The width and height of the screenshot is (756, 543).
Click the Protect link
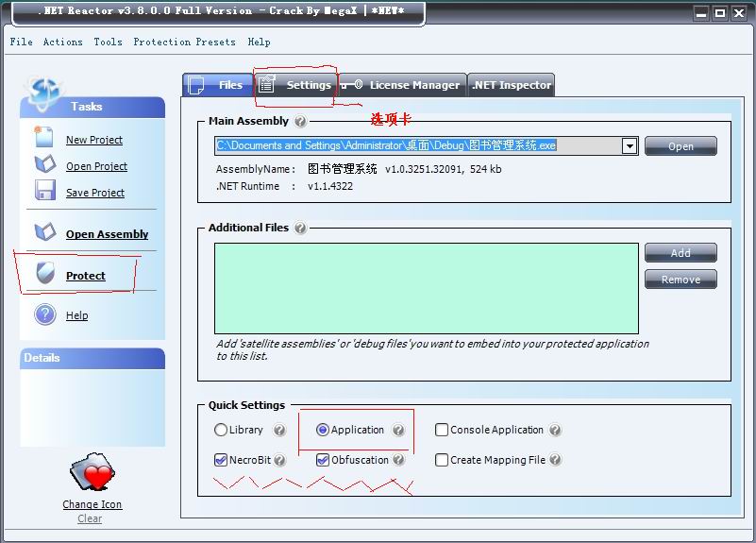click(x=85, y=276)
